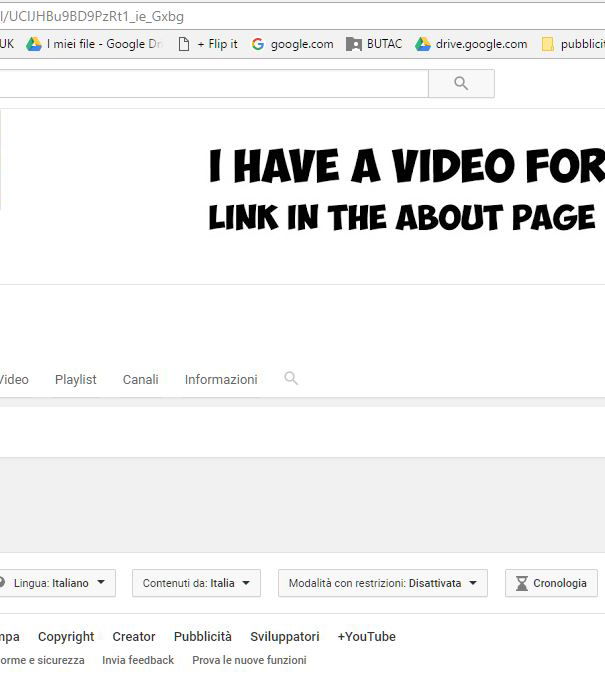Open the Google Drive 'I miei file' bookmark
This screenshot has width=605, height=682.
93,44
